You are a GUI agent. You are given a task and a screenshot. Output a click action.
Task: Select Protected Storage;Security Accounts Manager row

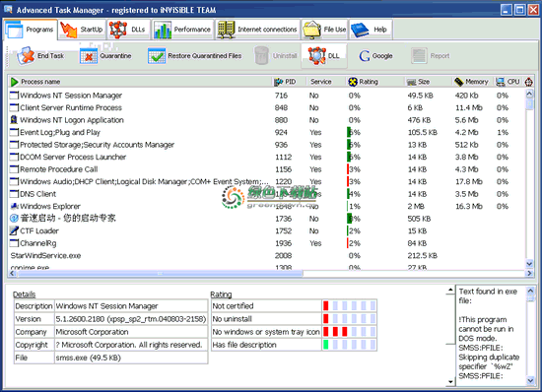click(x=267, y=145)
